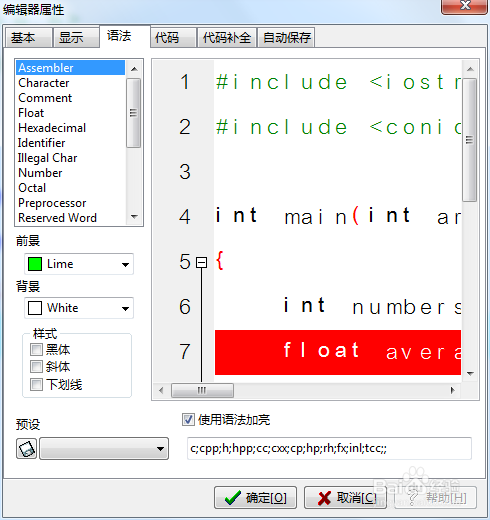This screenshot has width=490, height=520.
Task: Select Hexadecimal in the syntax list
Action: point(71,128)
